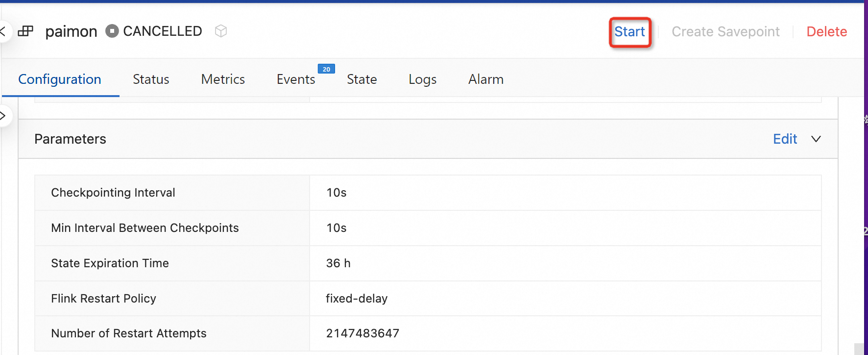
Task: Select the Checkpointing Interval label
Action: [113, 193]
